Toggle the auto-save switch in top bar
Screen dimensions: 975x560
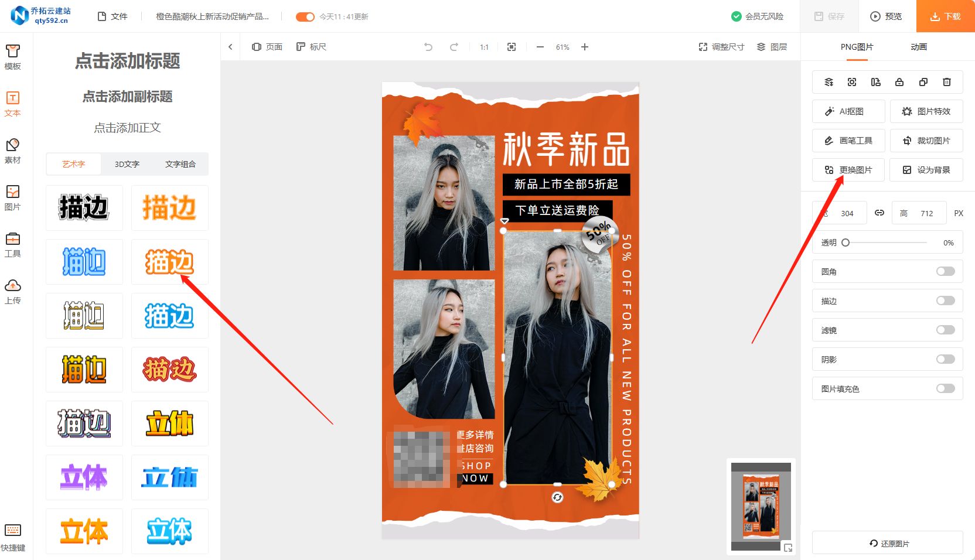(x=305, y=16)
